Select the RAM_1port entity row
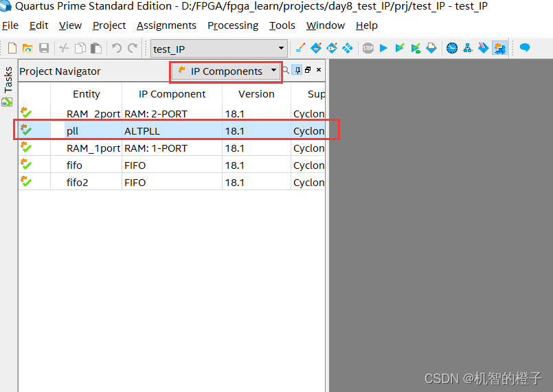Viewport: 553px width, 392px height. pyautogui.click(x=172, y=148)
